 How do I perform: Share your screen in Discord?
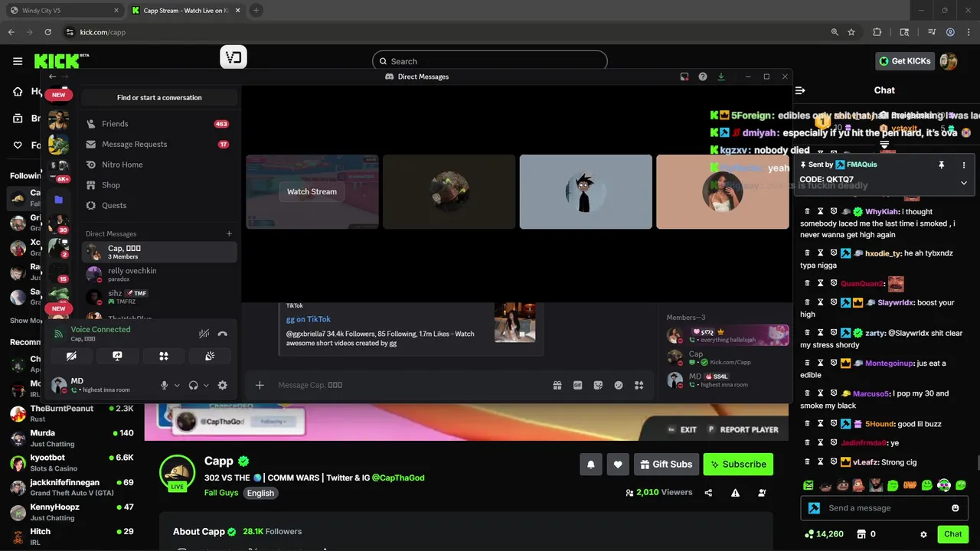point(117,356)
